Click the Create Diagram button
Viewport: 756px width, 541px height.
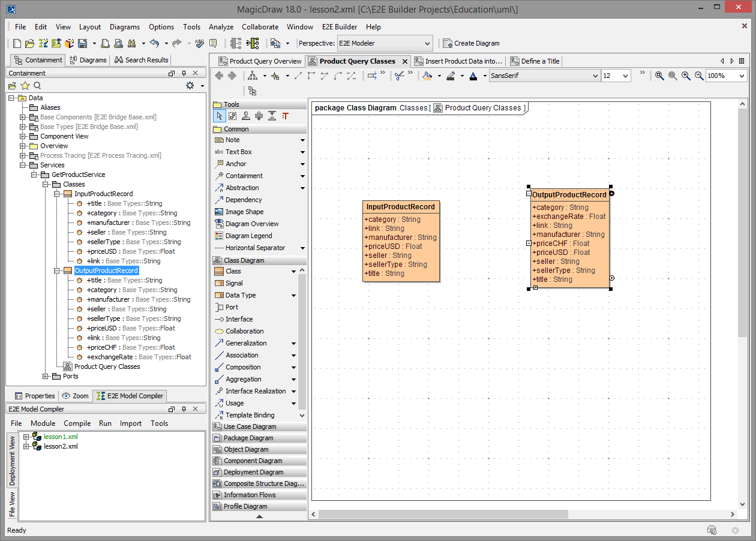point(472,43)
